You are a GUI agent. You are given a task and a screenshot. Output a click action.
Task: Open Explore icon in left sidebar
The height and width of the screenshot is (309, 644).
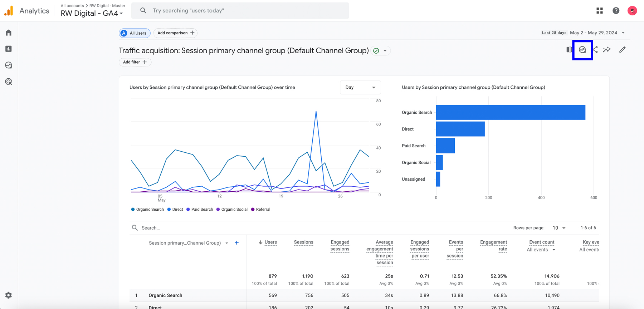pos(9,65)
